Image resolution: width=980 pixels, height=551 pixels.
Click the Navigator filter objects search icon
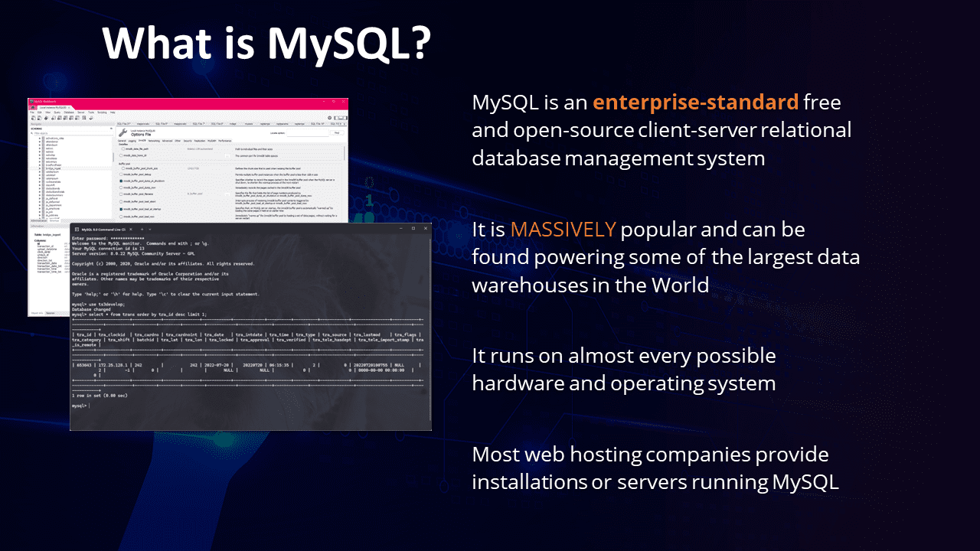click(x=31, y=134)
